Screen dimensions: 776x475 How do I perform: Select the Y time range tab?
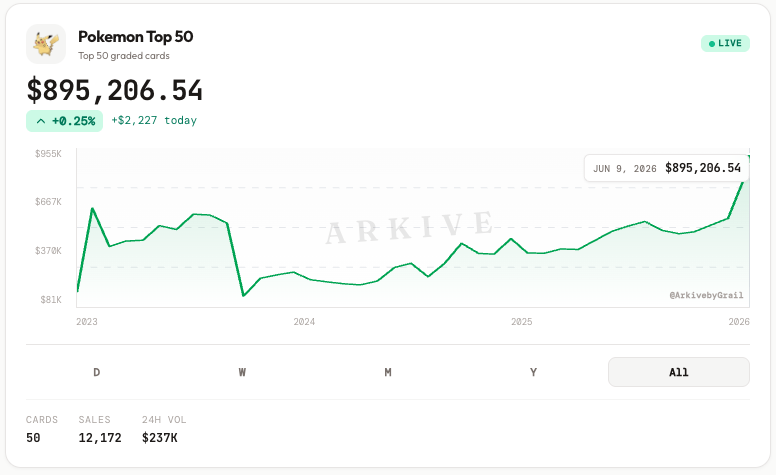[x=534, y=372]
